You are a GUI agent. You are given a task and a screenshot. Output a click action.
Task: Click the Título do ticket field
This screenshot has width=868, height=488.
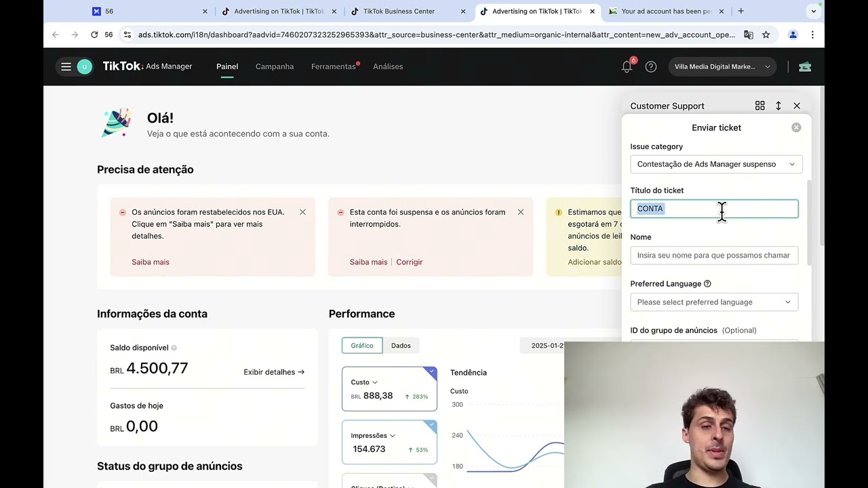pos(714,209)
